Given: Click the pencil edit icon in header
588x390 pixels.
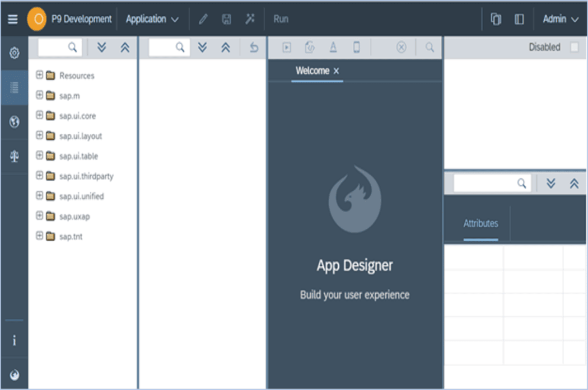Looking at the screenshot, I should pos(203,19).
